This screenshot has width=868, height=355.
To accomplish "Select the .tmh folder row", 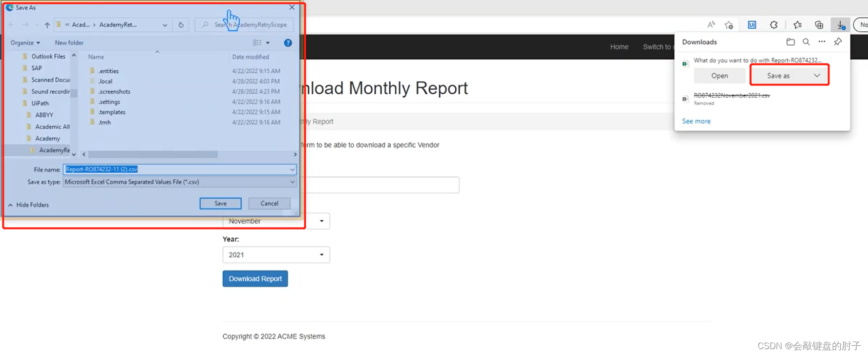I will click(105, 123).
